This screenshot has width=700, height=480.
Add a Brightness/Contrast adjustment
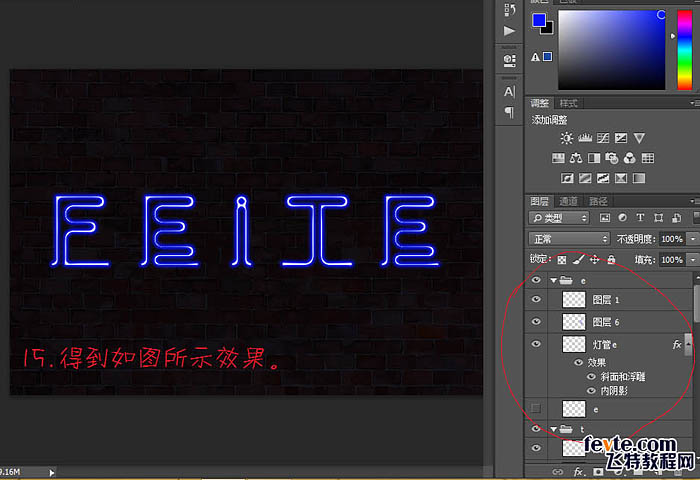click(x=567, y=138)
